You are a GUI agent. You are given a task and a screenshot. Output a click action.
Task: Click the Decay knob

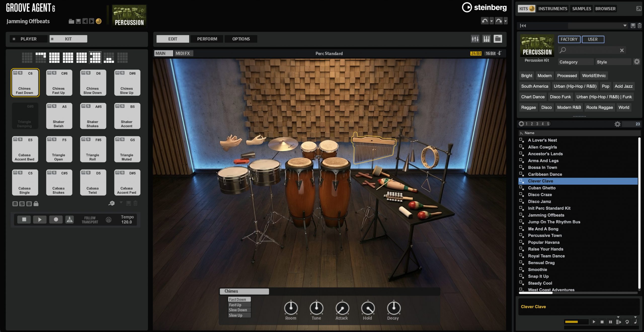pos(393,308)
